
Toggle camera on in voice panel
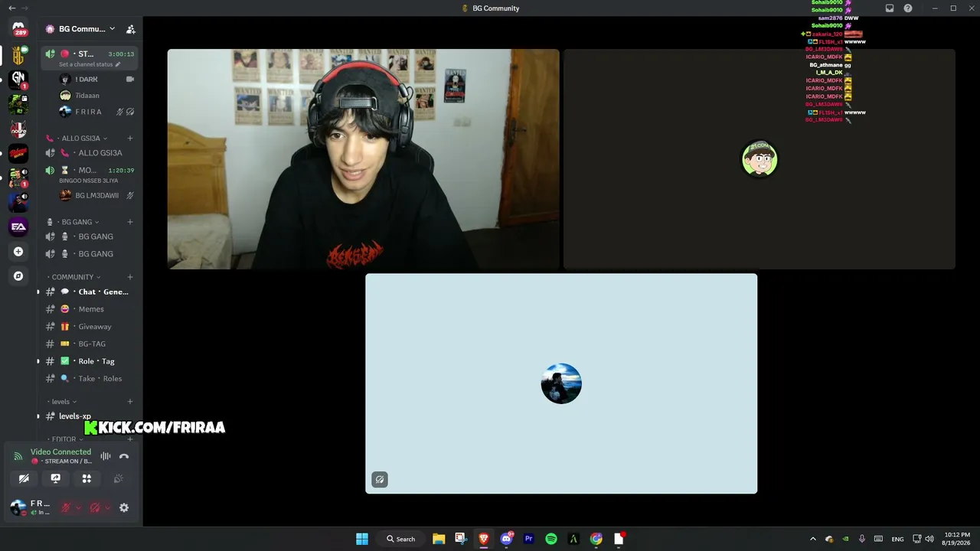coord(24,478)
